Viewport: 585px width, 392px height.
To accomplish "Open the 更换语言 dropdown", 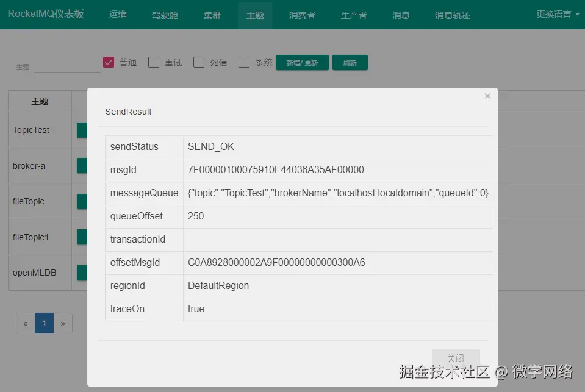I will click(x=558, y=14).
